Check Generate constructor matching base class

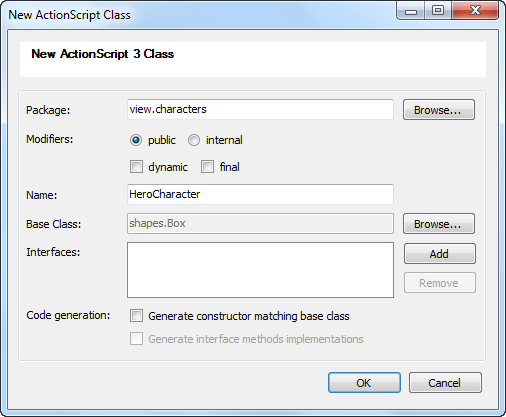pyautogui.click(x=136, y=316)
